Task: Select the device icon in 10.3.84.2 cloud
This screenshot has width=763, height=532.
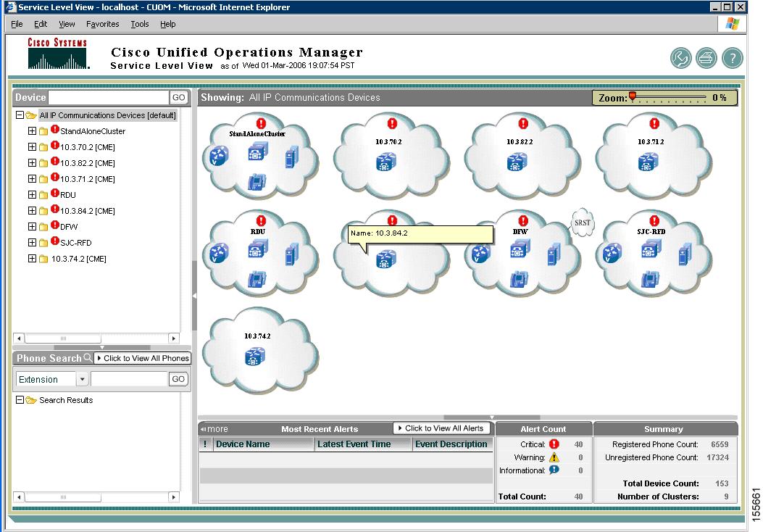Action: (386, 259)
